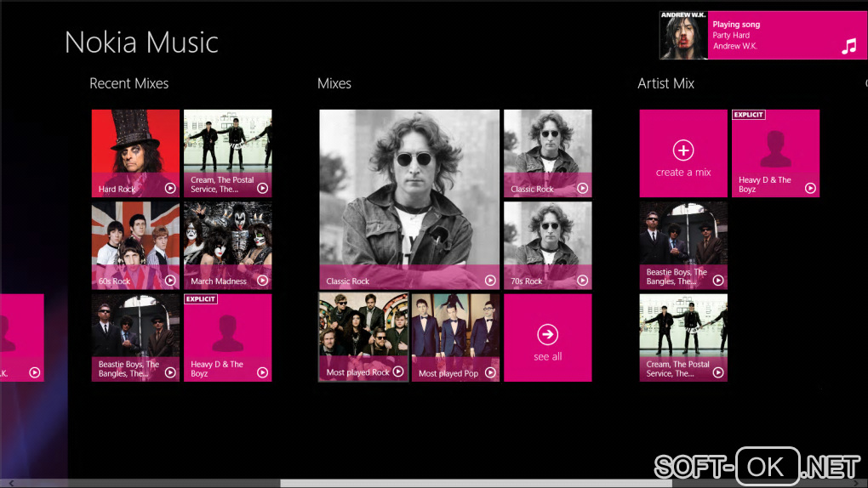Open Andrew W.K. album art thumbnail

683,36
